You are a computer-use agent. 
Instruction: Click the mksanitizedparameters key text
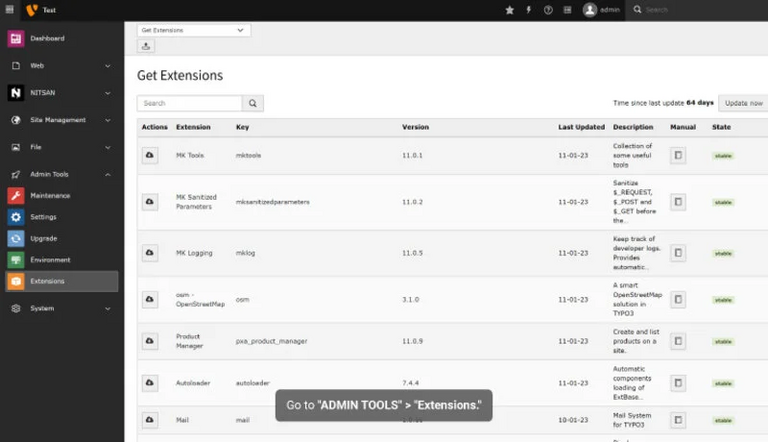[x=272, y=202]
